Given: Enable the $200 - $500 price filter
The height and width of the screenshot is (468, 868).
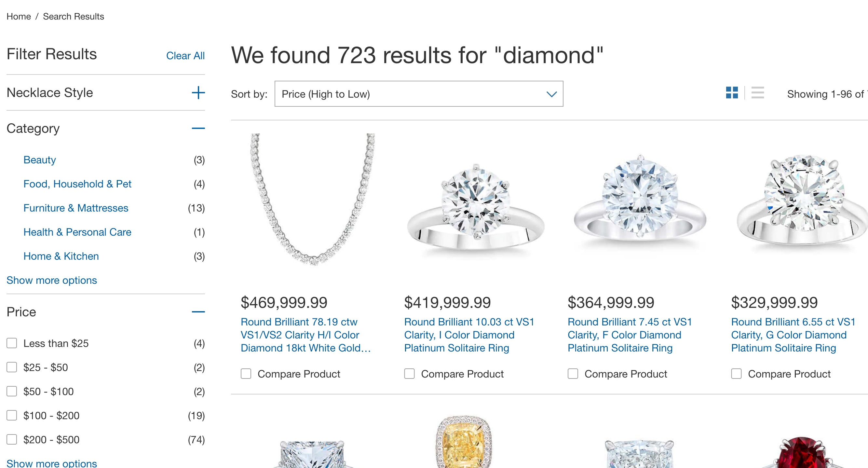Looking at the screenshot, I should click(x=12, y=439).
